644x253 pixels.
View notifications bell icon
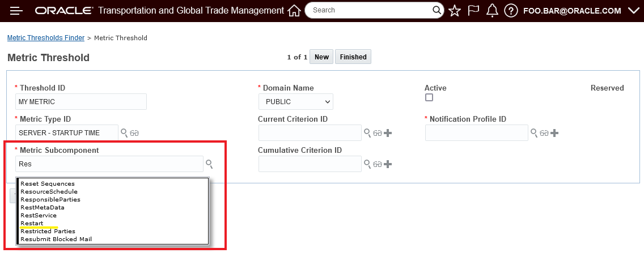coord(492,11)
